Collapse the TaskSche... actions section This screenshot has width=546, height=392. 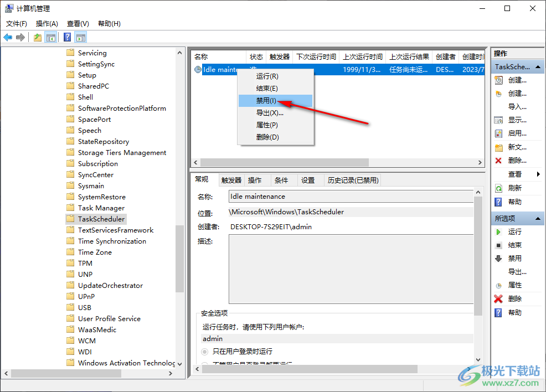[538, 67]
